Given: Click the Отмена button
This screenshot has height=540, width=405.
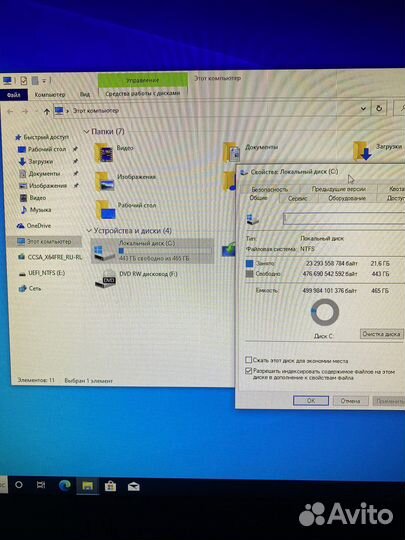Looking at the screenshot, I should pos(350,401).
